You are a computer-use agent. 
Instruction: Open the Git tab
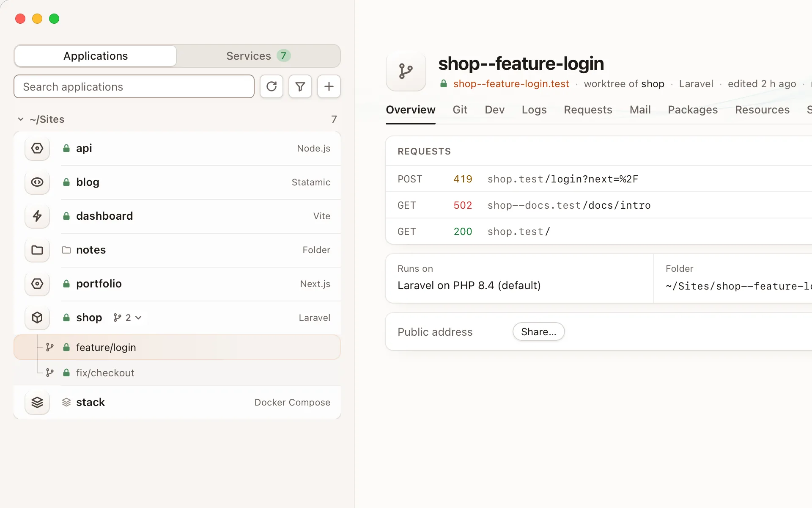[460, 110]
